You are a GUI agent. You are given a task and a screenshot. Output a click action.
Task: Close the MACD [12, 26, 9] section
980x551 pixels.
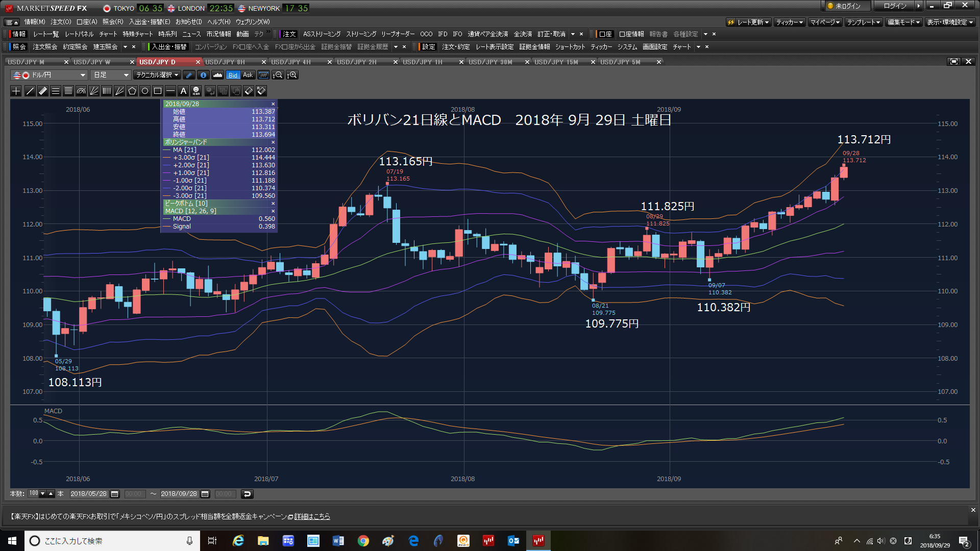(273, 211)
